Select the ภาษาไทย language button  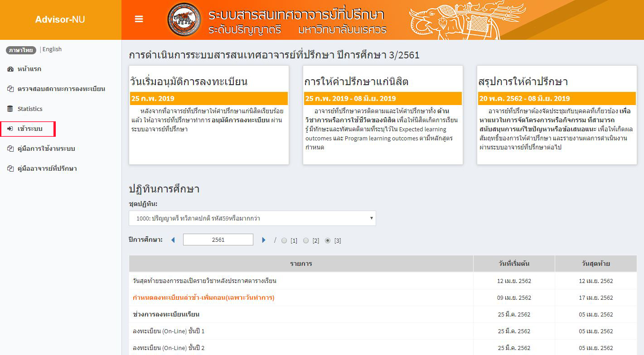coord(21,50)
